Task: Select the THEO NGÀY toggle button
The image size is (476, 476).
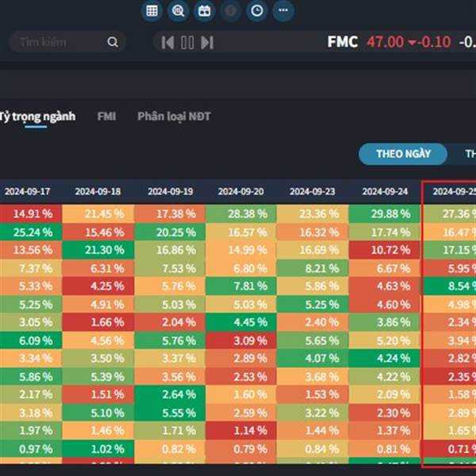Action: pyautogui.click(x=403, y=154)
